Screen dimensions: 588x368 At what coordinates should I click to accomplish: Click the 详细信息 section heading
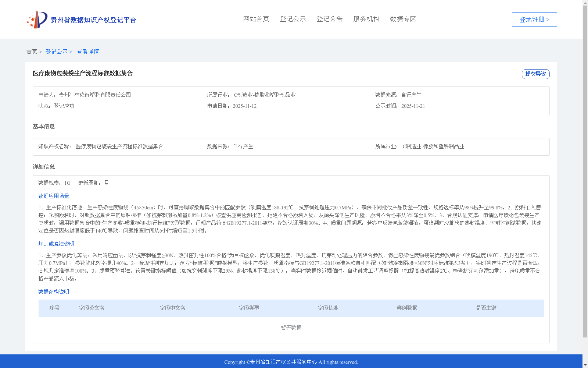[x=44, y=167]
